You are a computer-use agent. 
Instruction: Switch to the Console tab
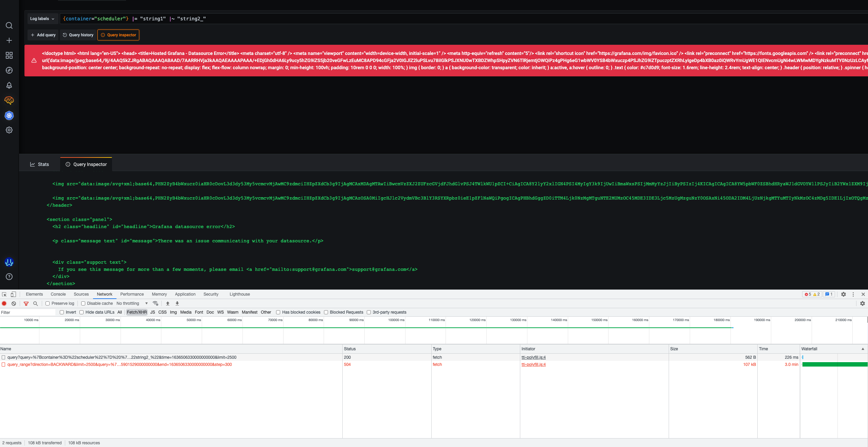[x=58, y=294]
